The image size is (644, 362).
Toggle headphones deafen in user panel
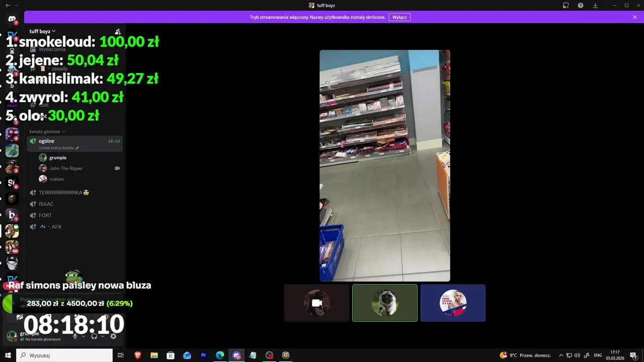coord(94,336)
